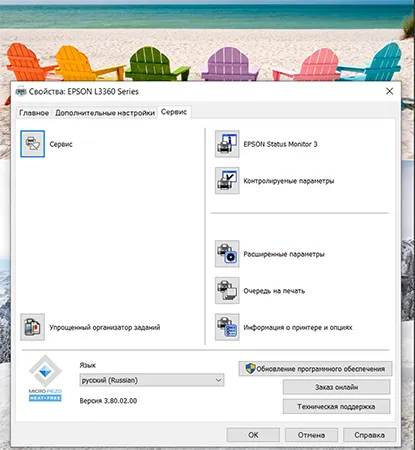Click the printer icon in title bar
The height and width of the screenshot is (450, 415).
(21, 91)
